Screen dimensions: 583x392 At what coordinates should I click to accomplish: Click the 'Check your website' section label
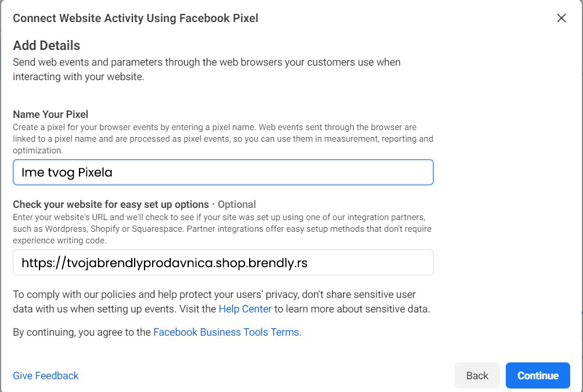pos(111,204)
